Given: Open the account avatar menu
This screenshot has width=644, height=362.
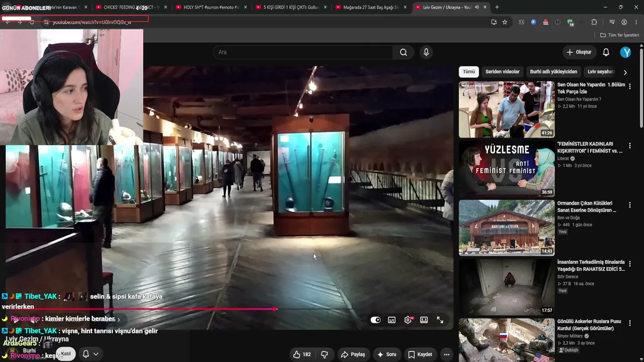Looking at the screenshot, I should 625,52.
